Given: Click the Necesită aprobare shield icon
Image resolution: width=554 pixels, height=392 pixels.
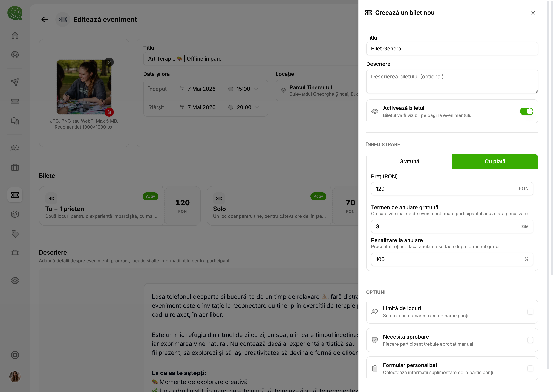Looking at the screenshot, I should click(x=374, y=340).
